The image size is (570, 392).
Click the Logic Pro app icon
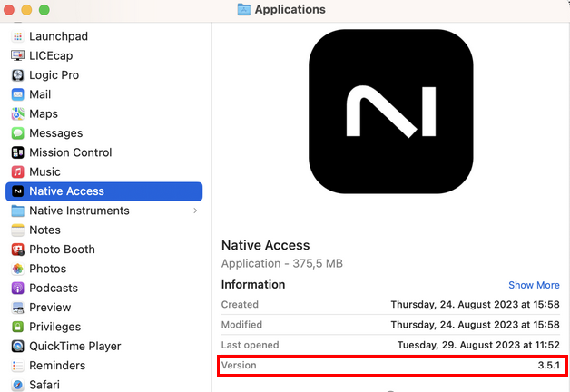(17, 75)
